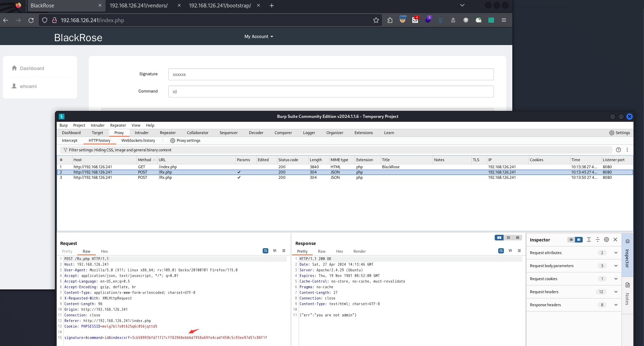Screen dimensions: 644x346
Task: Collapse all Inspector sections
Action: coord(598,240)
